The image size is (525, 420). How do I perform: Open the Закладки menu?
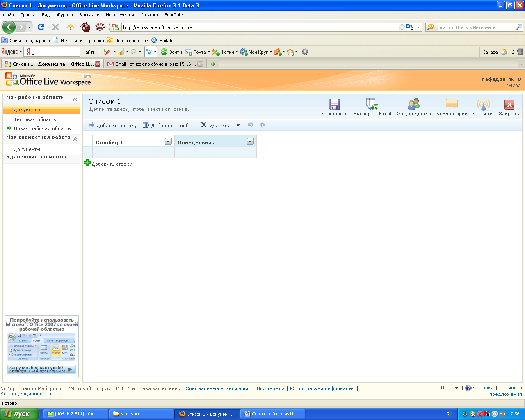(89, 15)
